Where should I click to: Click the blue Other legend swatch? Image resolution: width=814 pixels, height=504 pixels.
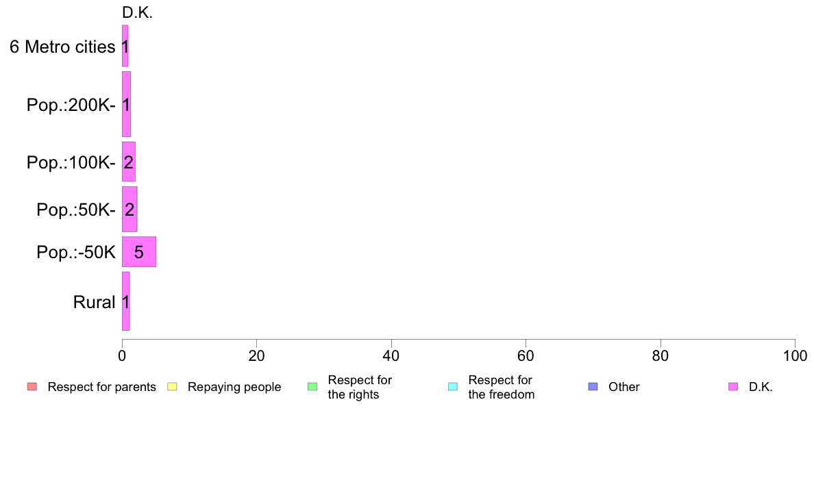click(x=593, y=387)
